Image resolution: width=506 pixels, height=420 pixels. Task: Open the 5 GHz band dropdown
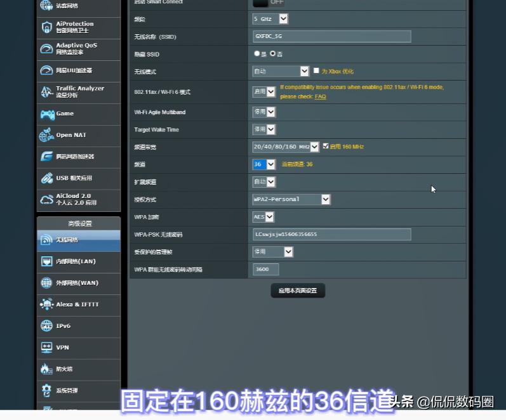[x=270, y=19]
